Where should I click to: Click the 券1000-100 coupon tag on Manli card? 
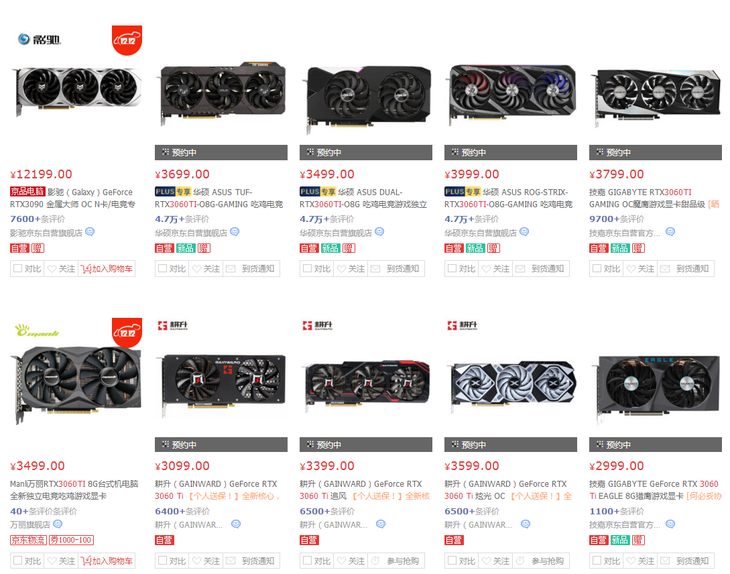[x=72, y=540]
